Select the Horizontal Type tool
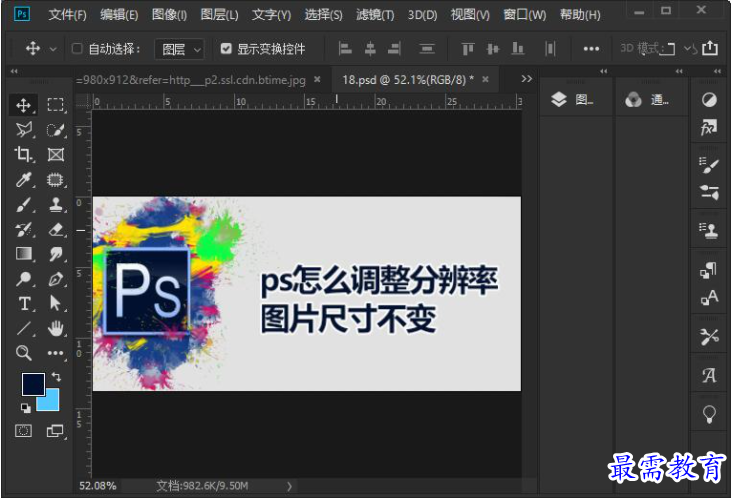This screenshot has width=732, height=499. pos(23,303)
